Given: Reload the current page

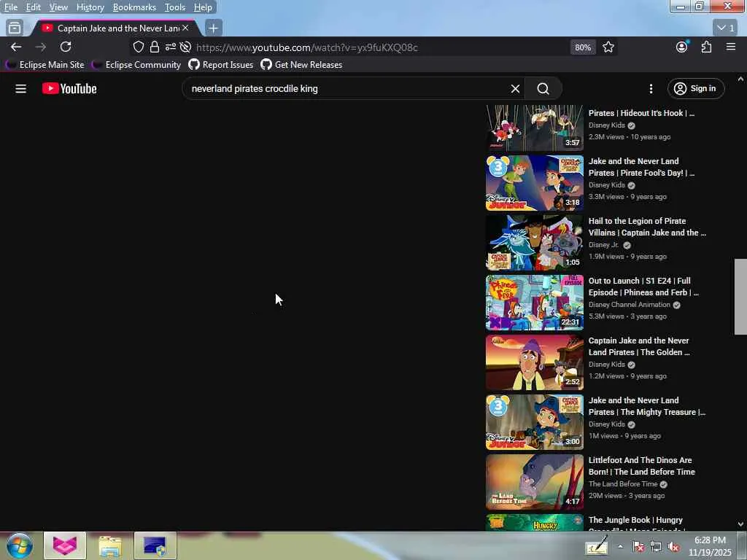Looking at the screenshot, I should tap(66, 47).
